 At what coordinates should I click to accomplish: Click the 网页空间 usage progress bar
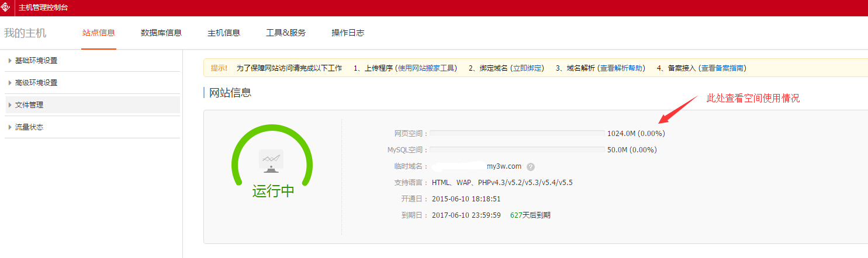click(x=518, y=134)
